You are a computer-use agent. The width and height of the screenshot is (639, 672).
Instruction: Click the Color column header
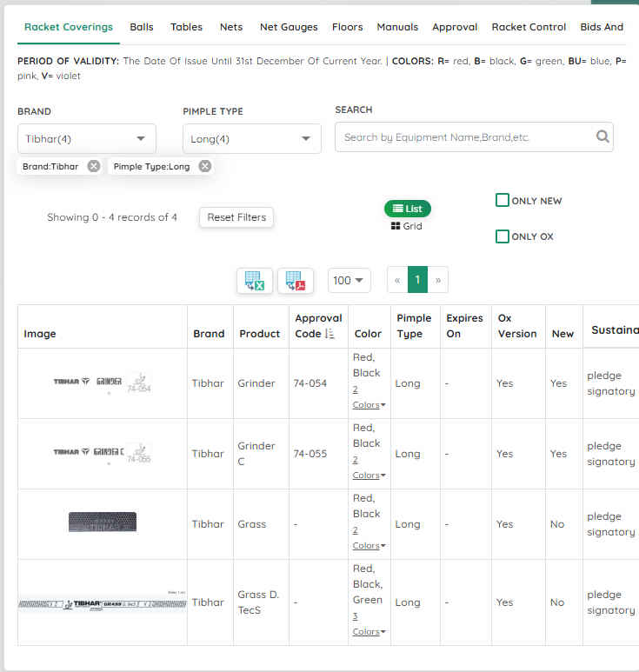click(368, 334)
